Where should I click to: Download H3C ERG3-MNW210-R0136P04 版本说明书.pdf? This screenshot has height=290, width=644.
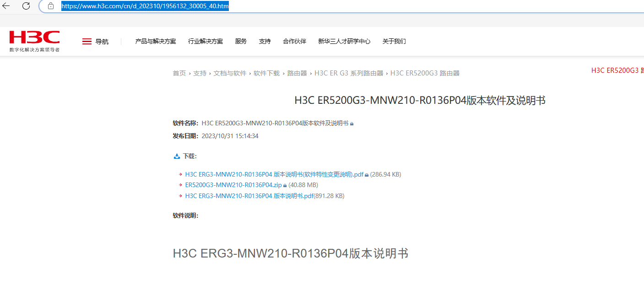249,196
